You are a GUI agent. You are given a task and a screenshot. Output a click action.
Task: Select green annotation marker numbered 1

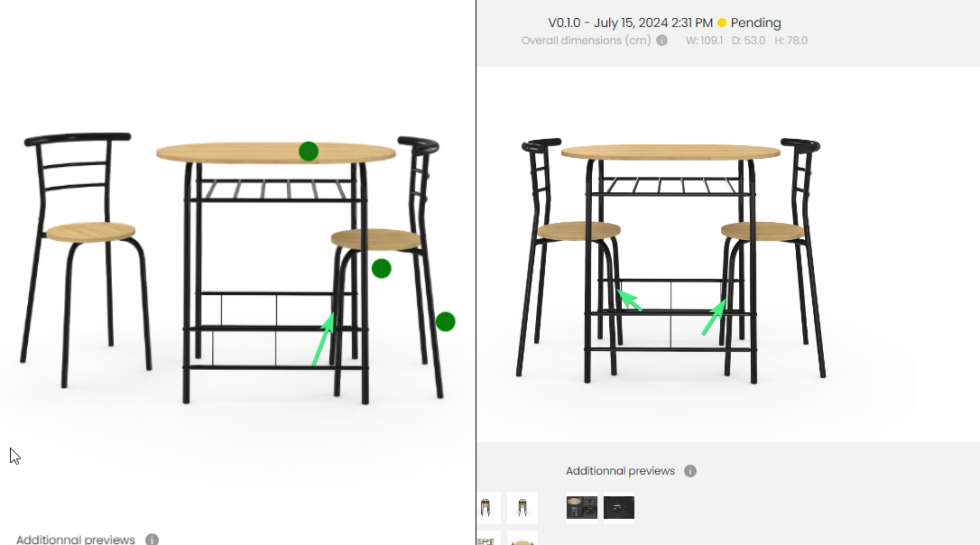pyautogui.click(x=381, y=269)
